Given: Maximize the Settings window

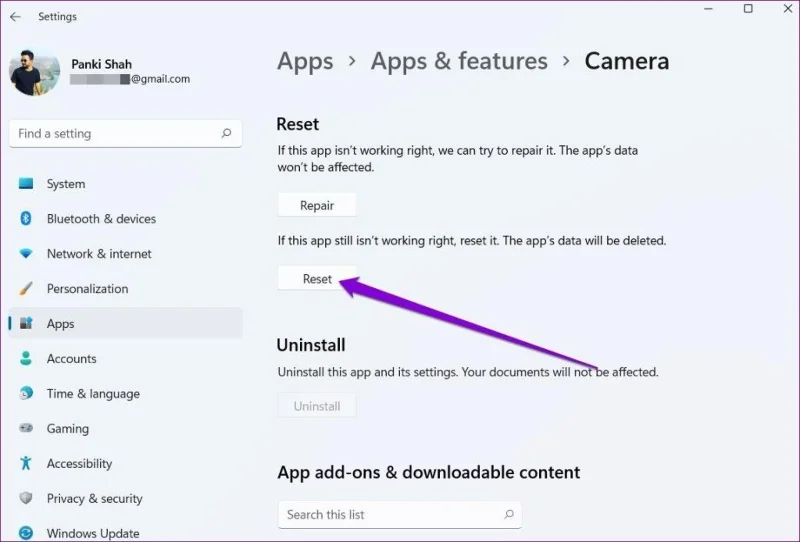Looking at the screenshot, I should 748,9.
